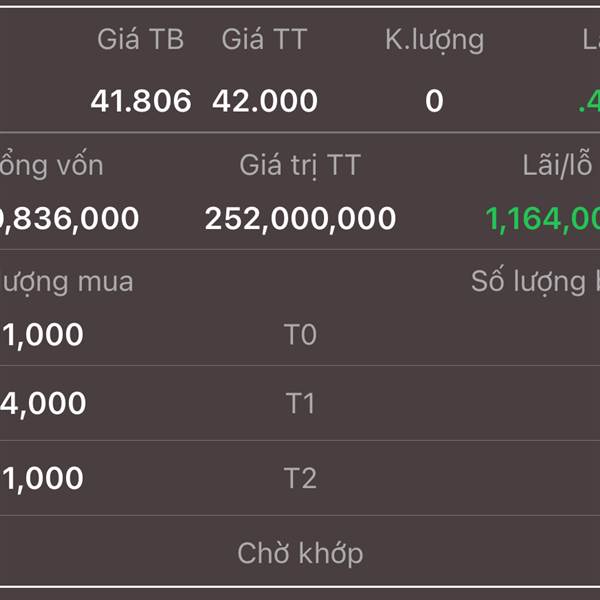
Task: Open the Chờ khớp pending row
Action: pos(300,553)
